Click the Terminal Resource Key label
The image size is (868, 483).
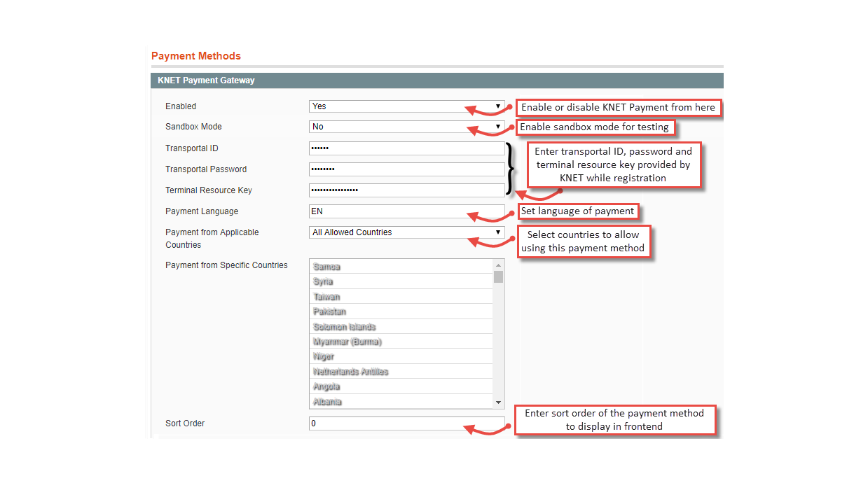click(209, 190)
